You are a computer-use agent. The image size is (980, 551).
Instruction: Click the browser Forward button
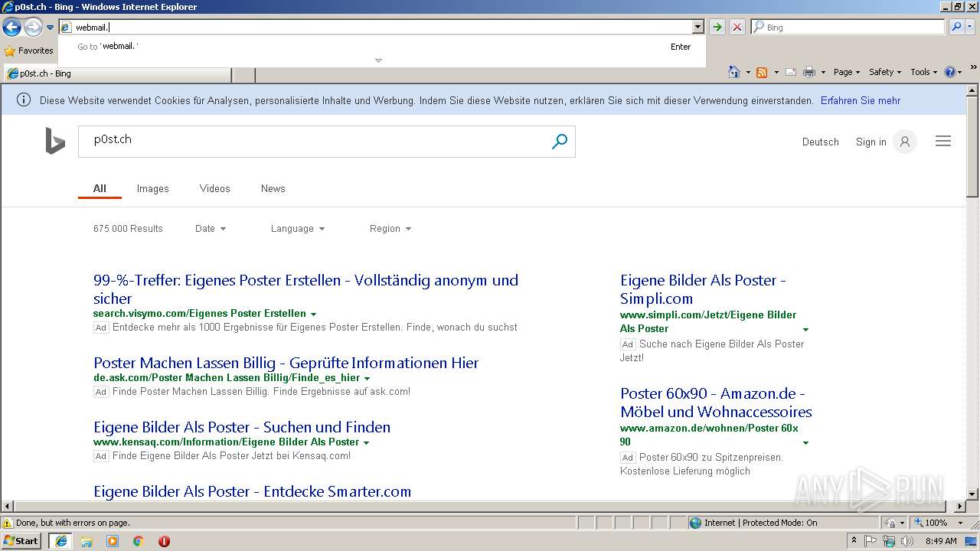33,28
